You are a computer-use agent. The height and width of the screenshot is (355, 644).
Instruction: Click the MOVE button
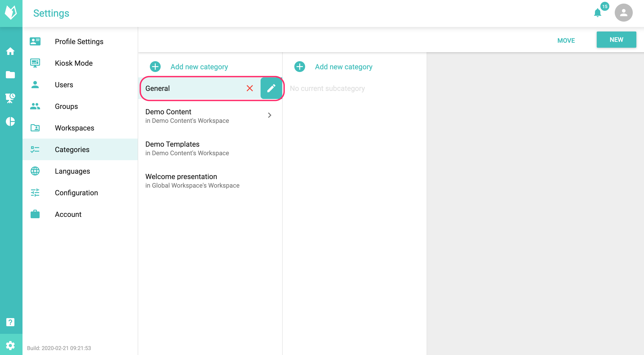click(566, 40)
